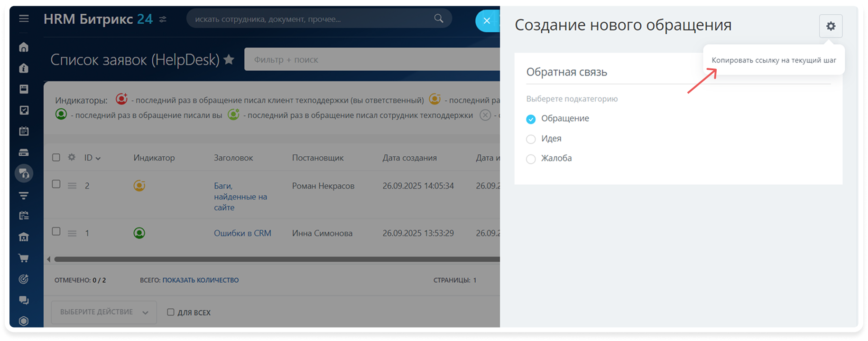This screenshot has width=868, height=341.
Task: Open the Ошибки в CRM request link
Action: pyautogui.click(x=242, y=233)
